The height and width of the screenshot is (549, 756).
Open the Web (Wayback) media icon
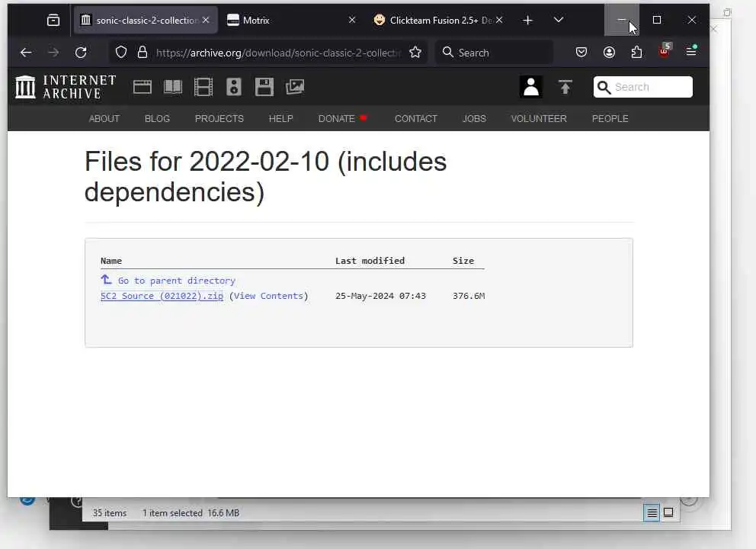(x=143, y=88)
